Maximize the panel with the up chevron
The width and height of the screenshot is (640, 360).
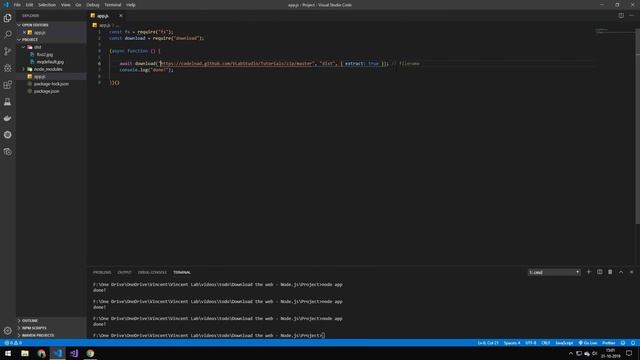621,272
